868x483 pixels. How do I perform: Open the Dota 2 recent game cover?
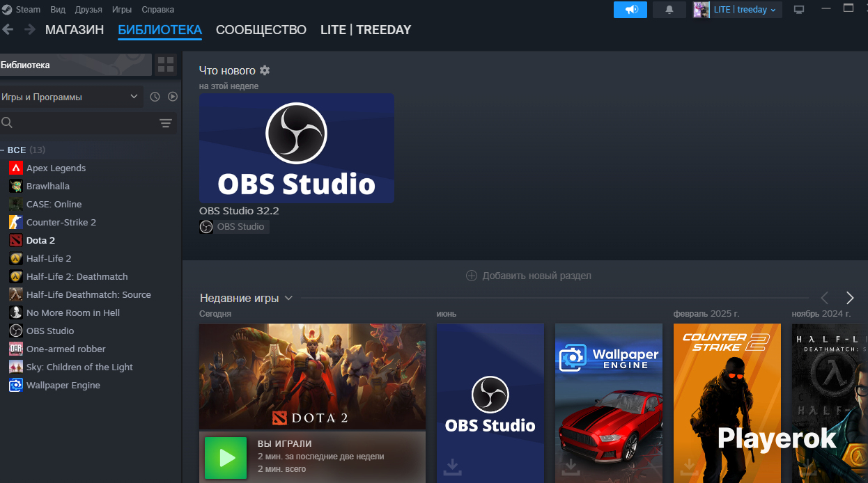click(312, 377)
